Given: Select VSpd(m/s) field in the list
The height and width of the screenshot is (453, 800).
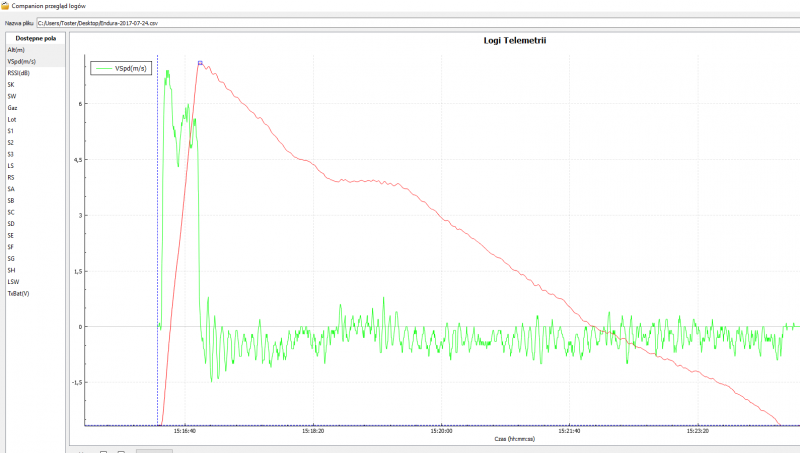Looking at the screenshot, I should click(20, 61).
